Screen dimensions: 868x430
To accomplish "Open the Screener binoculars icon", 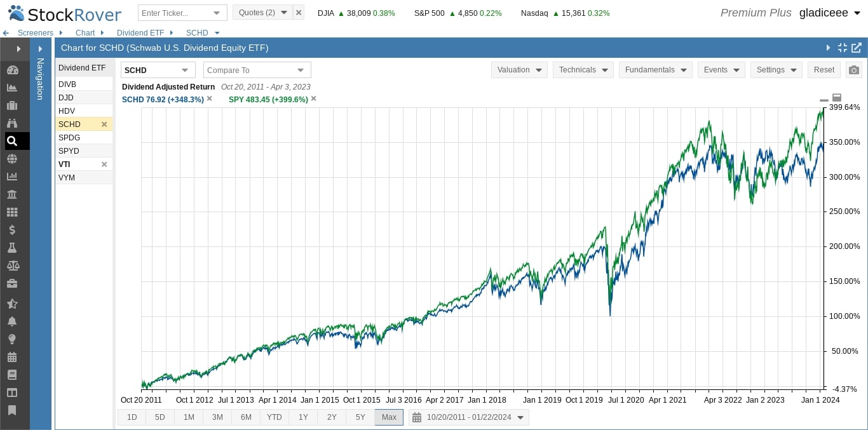I will click(13, 123).
